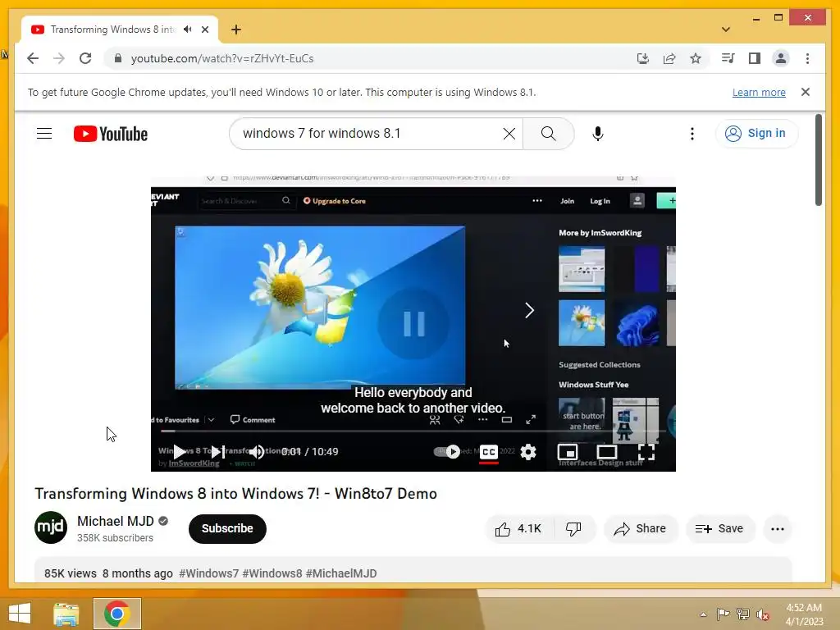
Task: Click the address bar URL
Action: tap(222, 58)
